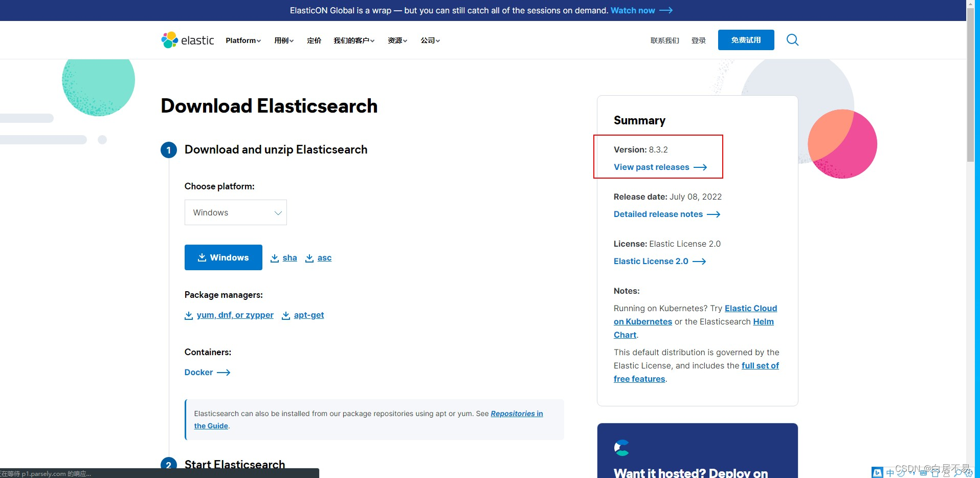
Task: Open the 联系我们 contact link
Action: coord(665,40)
